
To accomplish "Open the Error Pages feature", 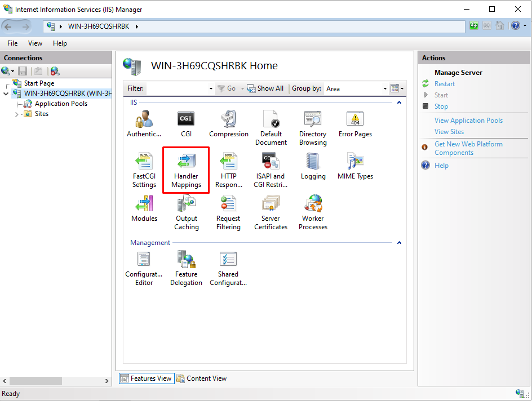I will pos(355,124).
